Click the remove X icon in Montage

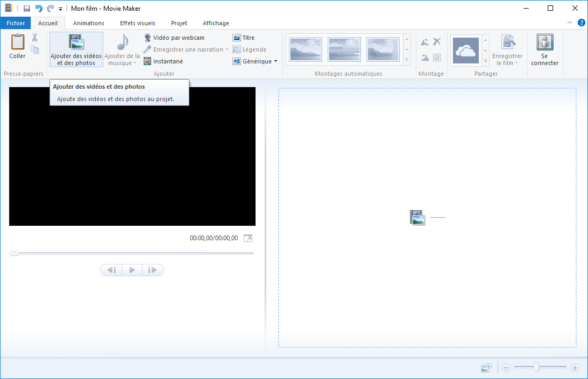coord(437,41)
